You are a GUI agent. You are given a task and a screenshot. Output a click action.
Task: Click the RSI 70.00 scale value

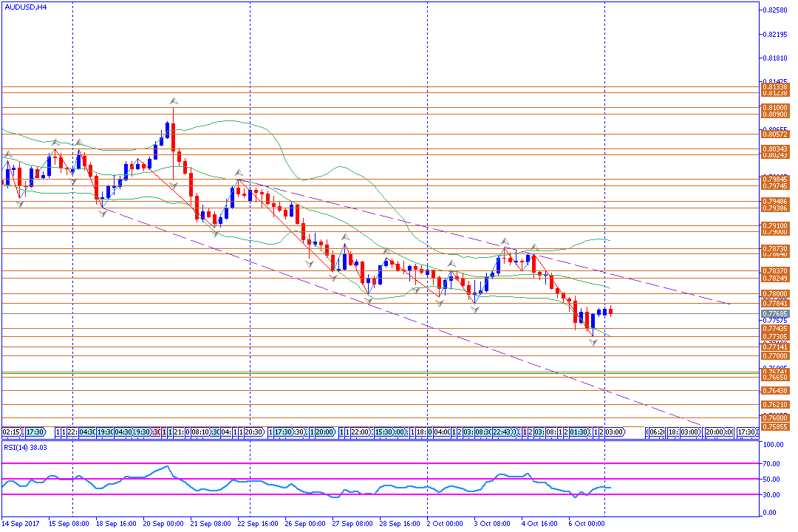tap(771, 464)
